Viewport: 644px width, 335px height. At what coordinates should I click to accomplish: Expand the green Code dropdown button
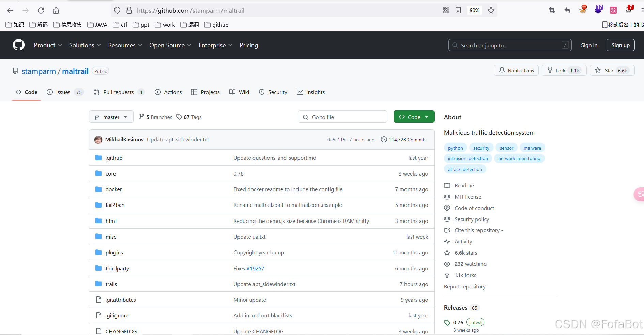414,117
